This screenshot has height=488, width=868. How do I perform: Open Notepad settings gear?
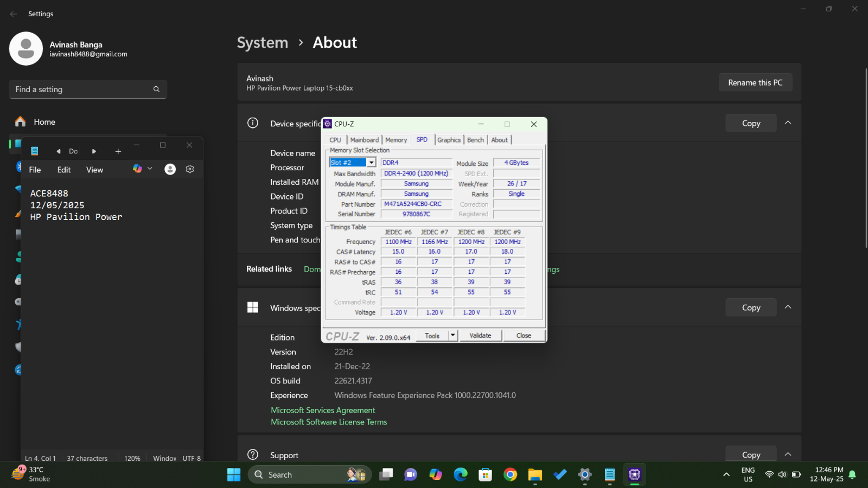[190, 169]
